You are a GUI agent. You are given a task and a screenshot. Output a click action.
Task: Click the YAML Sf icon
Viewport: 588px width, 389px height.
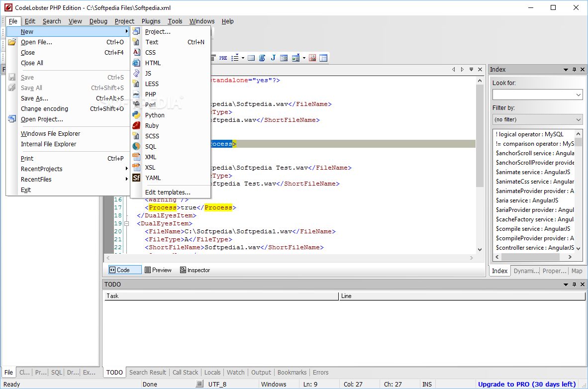coord(136,178)
